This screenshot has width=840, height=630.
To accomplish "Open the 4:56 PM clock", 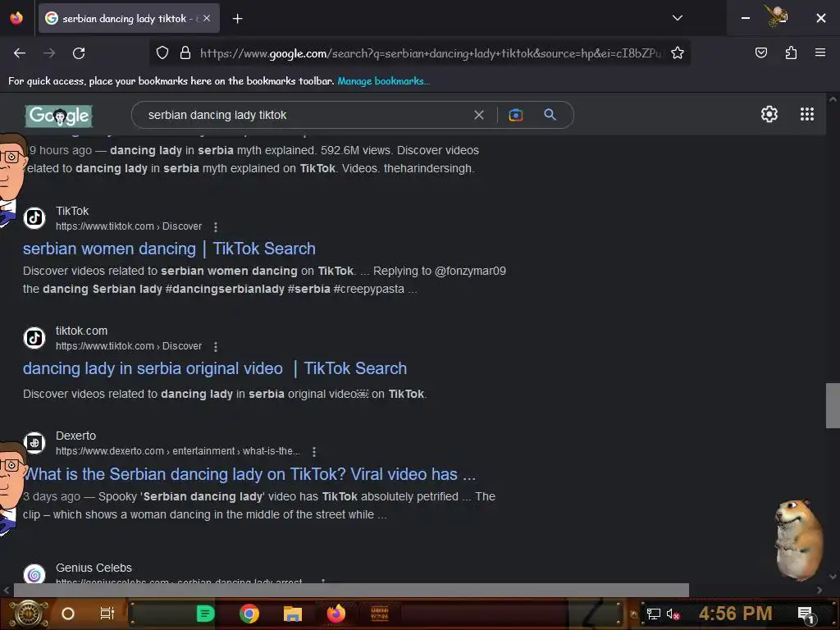I will tap(735, 614).
